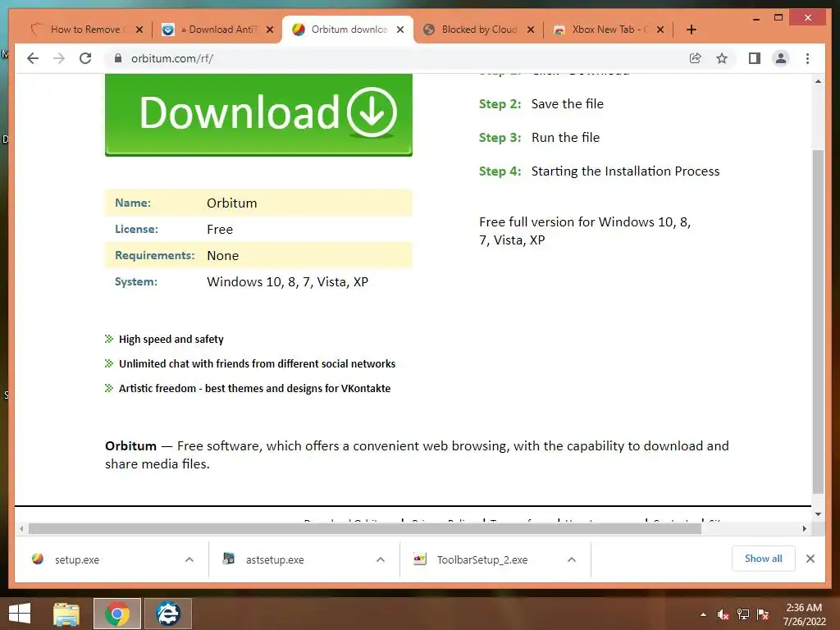
Task: Open File Explorer from the taskbar
Action: point(66,614)
